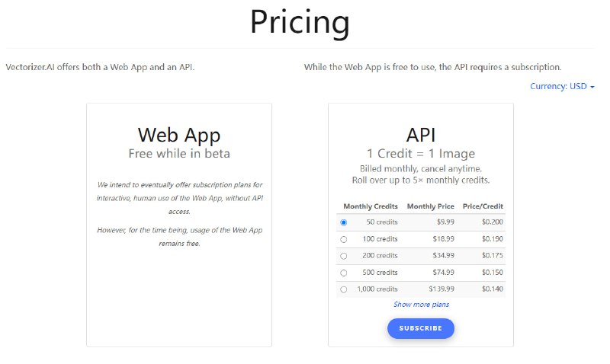This screenshot has width=610, height=364.
Task: Click the API card heading
Action: pos(421,135)
